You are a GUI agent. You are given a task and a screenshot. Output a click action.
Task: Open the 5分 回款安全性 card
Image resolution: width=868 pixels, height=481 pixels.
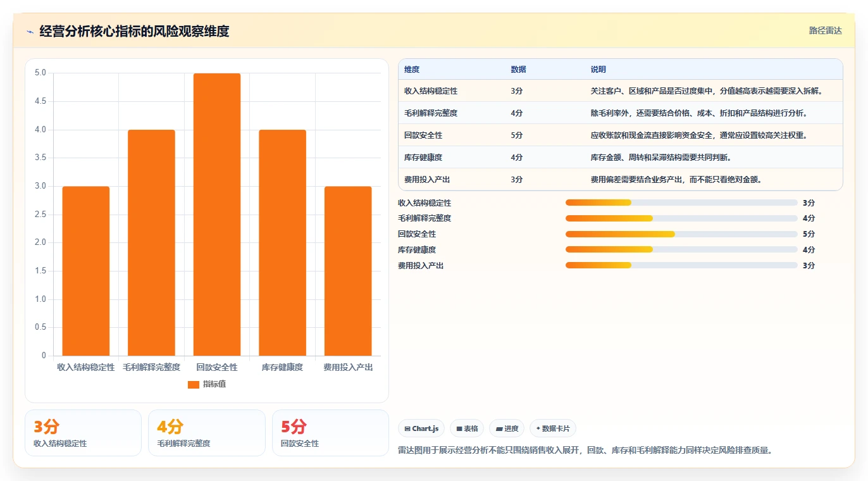pyautogui.click(x=330, y=433)
